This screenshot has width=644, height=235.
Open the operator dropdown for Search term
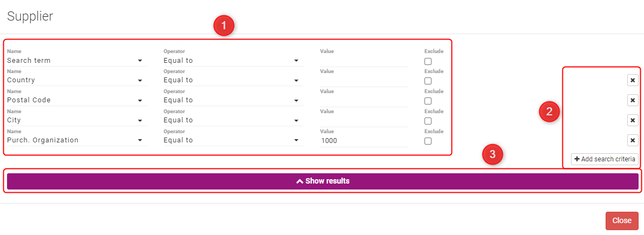click(233, 61)
